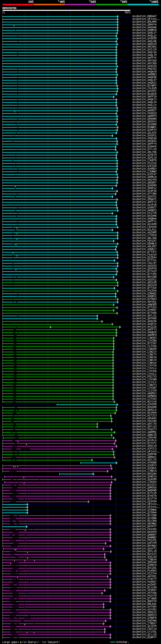Select hit label UniRef100_A7KVM5
Image resolution: width=161 pixels, height=644 pixels.
pos(144,405)
